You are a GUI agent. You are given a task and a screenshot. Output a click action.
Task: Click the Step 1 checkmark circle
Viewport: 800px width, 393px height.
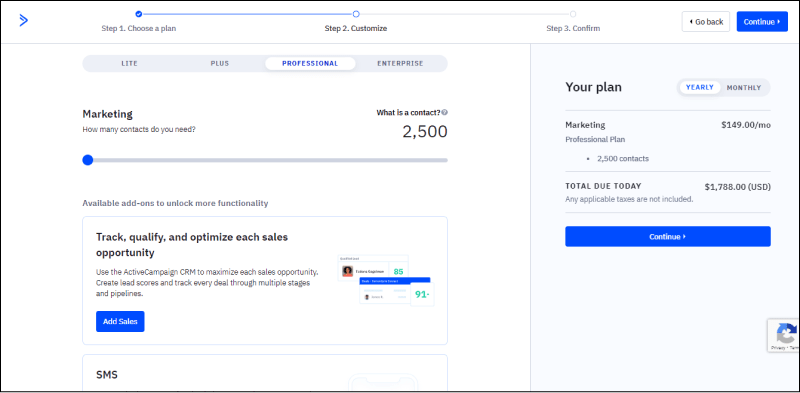point(139,14)
